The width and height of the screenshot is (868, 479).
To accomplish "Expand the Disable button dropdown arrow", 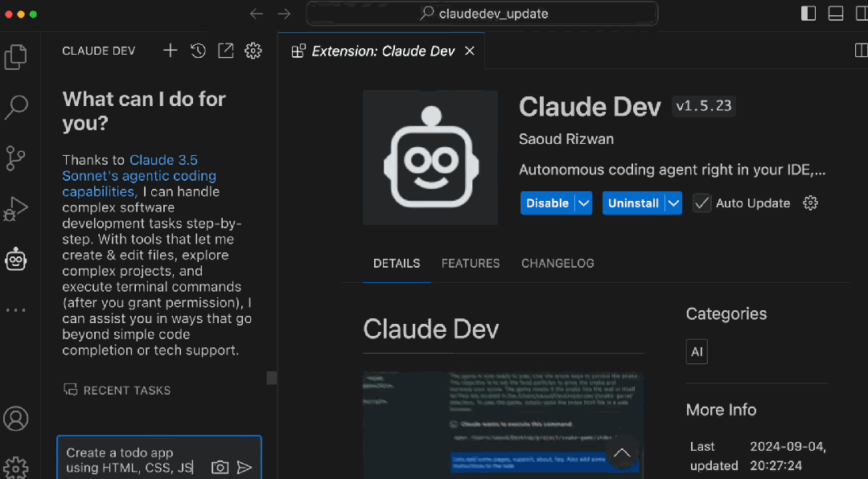I will pyautogui.click(x=583, y=203).
